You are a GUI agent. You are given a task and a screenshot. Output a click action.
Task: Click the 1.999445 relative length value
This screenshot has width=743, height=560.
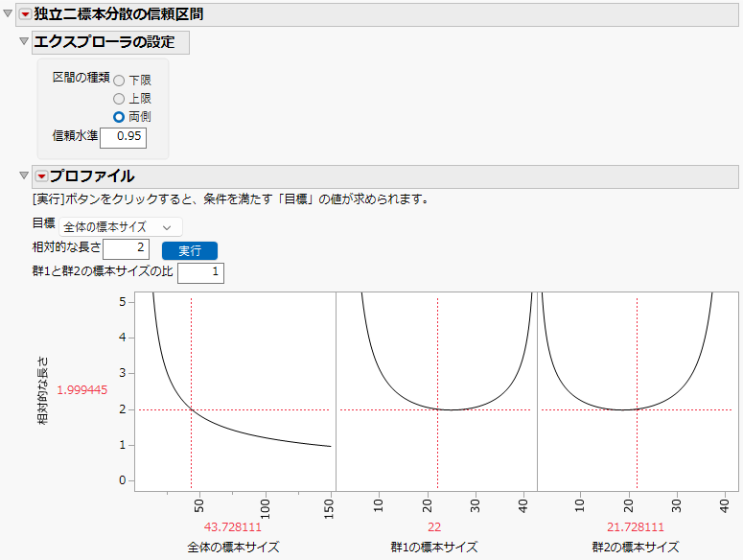pyautogui.click(x=82, y=390)
